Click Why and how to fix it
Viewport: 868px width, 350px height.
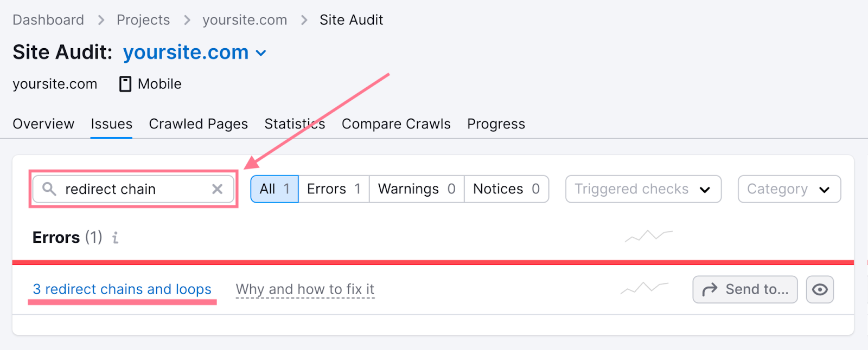(305, 289)
